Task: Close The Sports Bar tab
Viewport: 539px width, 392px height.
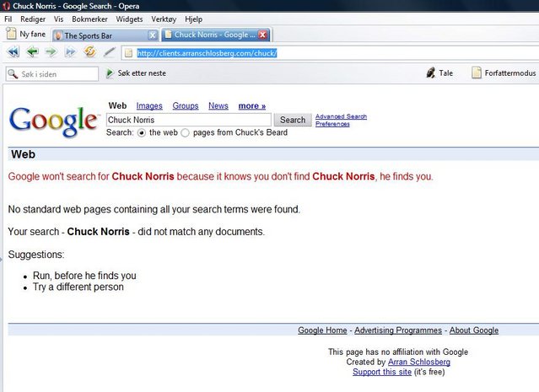Action: [153, 35]
